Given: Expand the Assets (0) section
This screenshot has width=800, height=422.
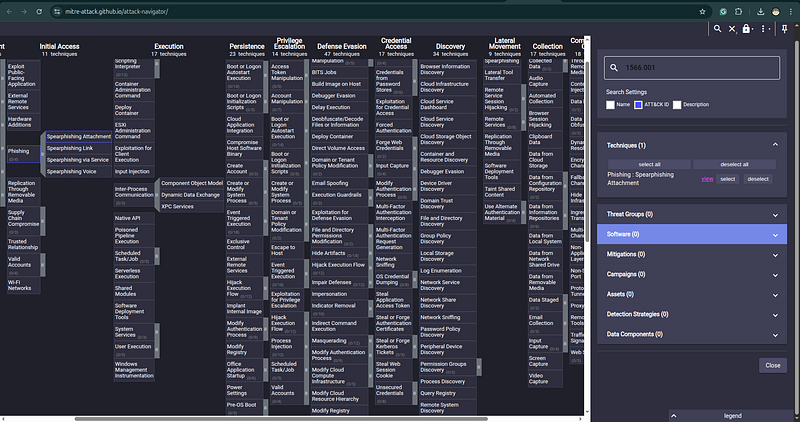Looking at the screenshot, I should 692,294.
